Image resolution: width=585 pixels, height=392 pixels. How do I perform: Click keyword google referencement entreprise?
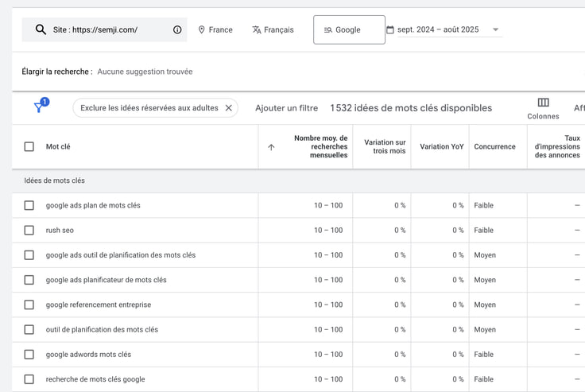(x=99, y=305)
